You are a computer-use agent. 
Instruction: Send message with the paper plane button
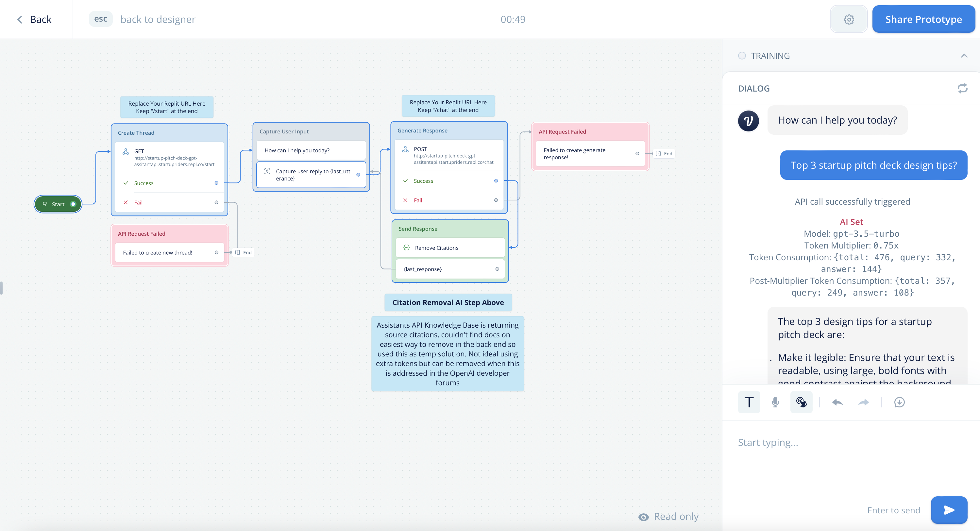949,510
